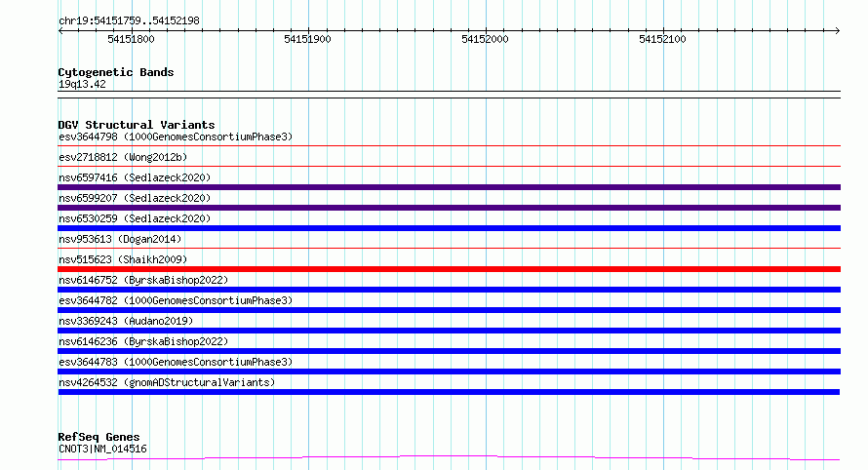Open variant esv3644783 (1000GenomesConsortiumPhase3)
The width and height of the screenshot is (868, 470).
point(176,362)
